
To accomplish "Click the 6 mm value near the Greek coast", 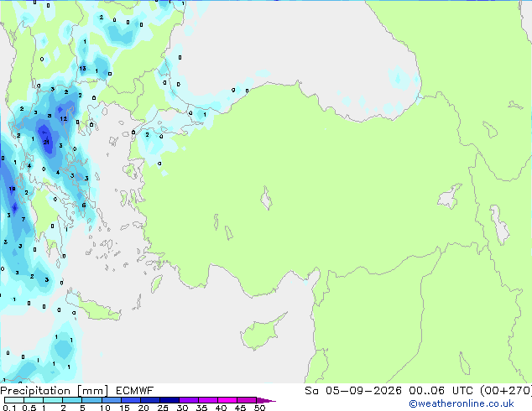I will click(84, 205).
